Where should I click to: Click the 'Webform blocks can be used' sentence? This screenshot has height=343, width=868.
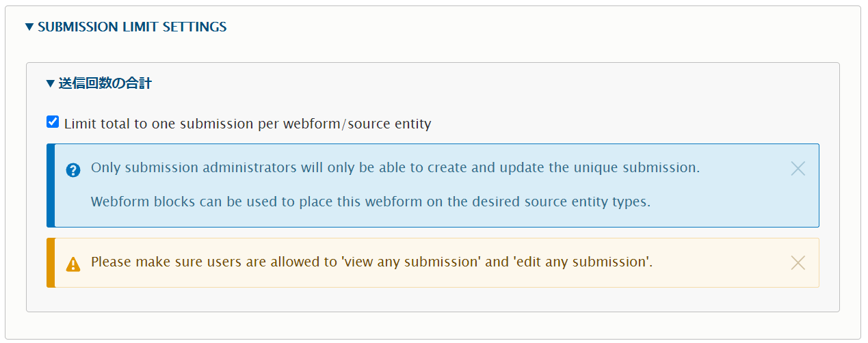click(371, 202)
